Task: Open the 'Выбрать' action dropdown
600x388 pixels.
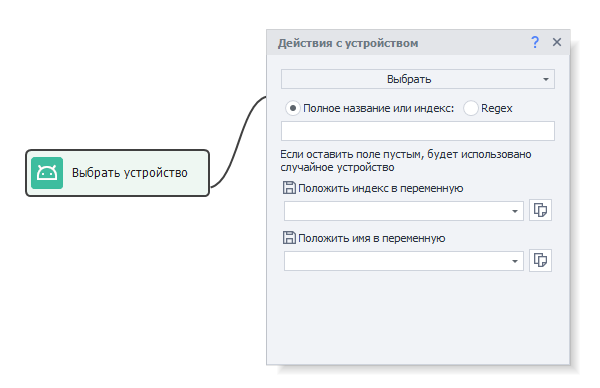Action: [417, 79]
